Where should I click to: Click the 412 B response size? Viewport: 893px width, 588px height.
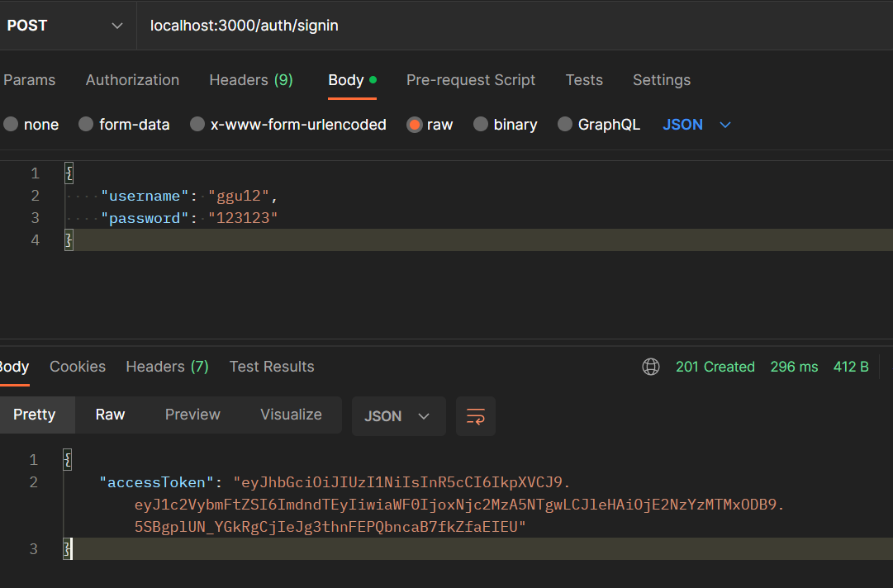[x=851, y=367]
